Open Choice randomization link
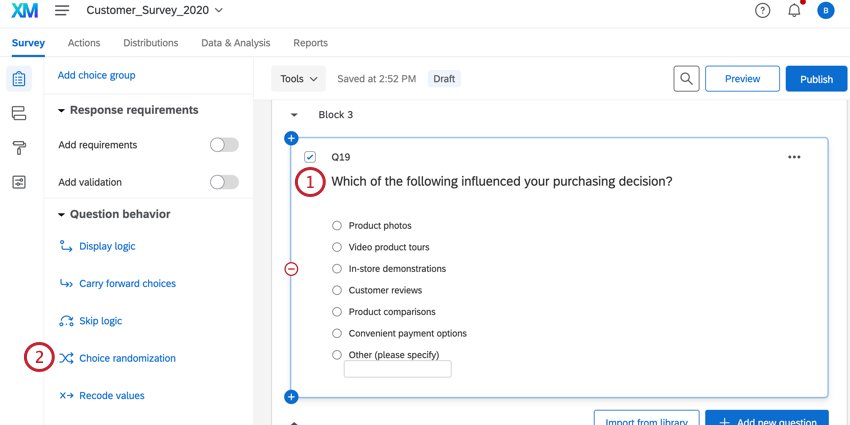The width and height of the screenshot is (850, 425). 127,358
